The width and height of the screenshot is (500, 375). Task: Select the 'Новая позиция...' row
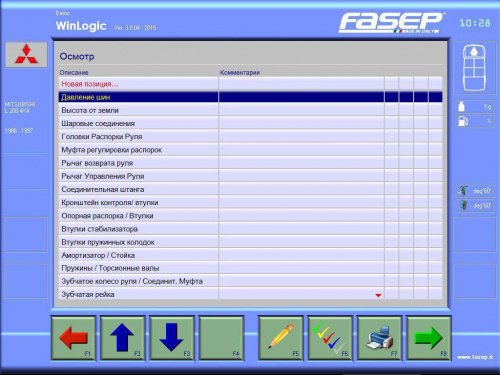point(251,84)
